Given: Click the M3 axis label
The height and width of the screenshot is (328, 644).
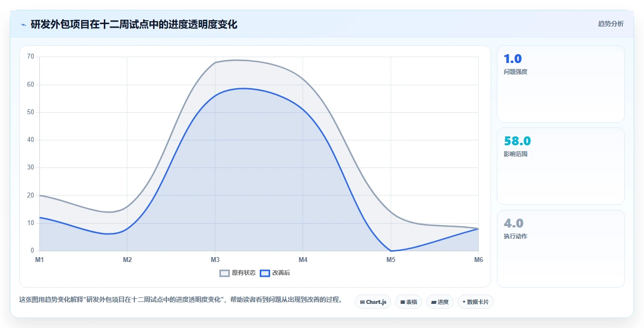Looking at the screenshot, I should point(215,260).
